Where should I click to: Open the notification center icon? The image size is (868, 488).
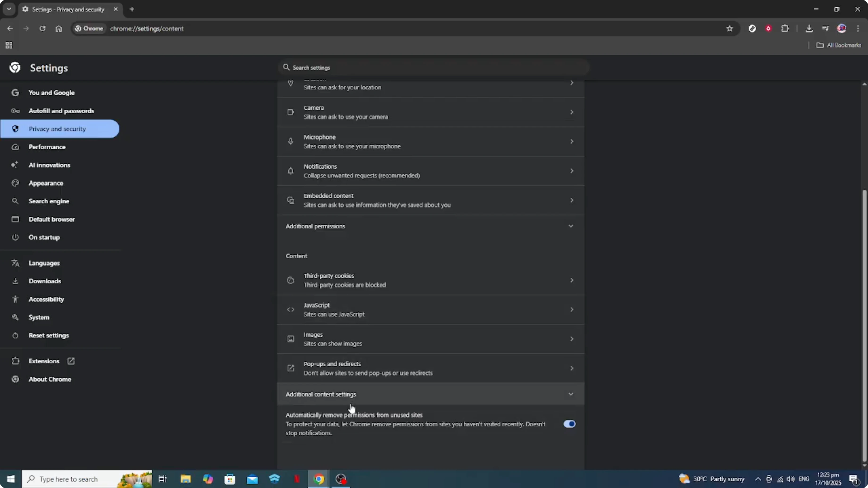[854, 479]
